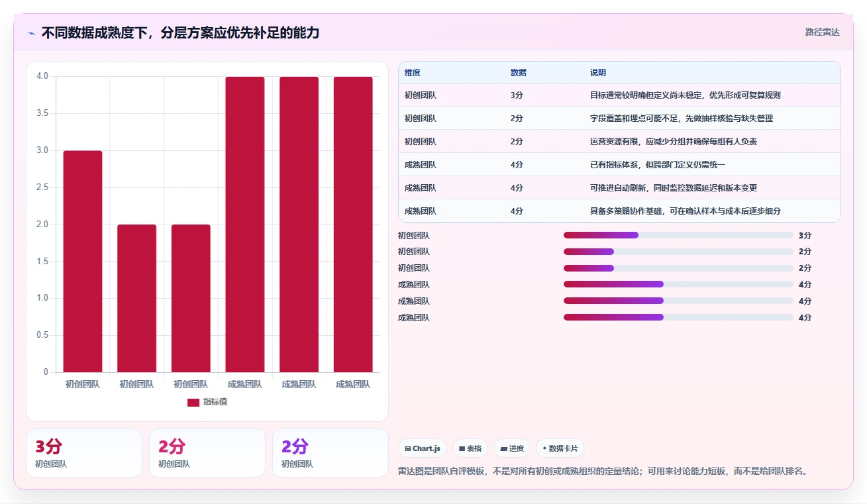Select row 运营资源有限，应减少分组
This screenshot has height=504, width=867.
[619, 141]
